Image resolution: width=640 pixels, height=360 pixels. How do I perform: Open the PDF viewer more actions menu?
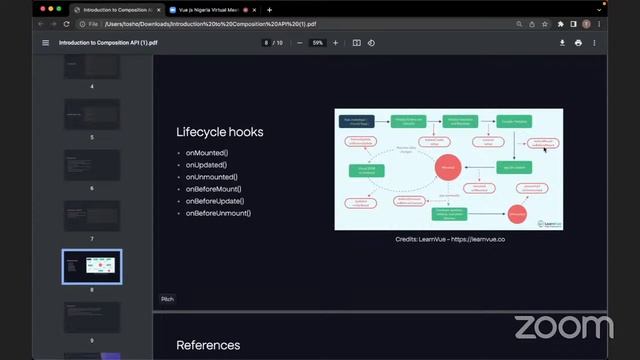(x=594, y=43)
